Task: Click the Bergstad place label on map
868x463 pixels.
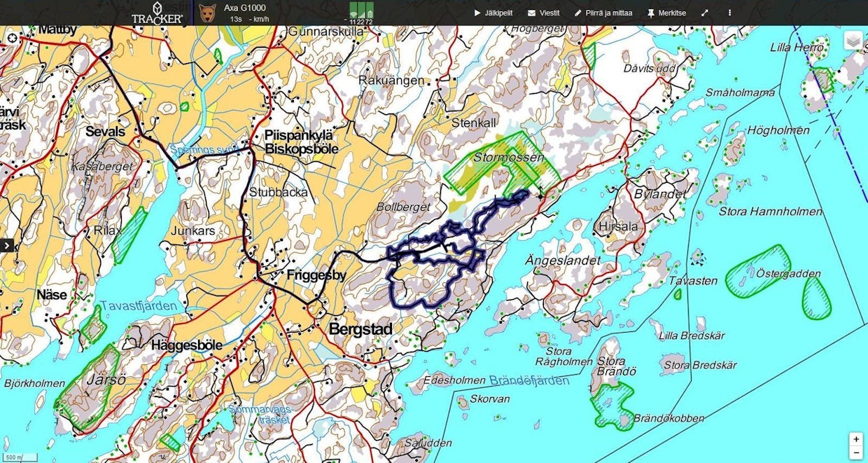Action: coord(360,329)
